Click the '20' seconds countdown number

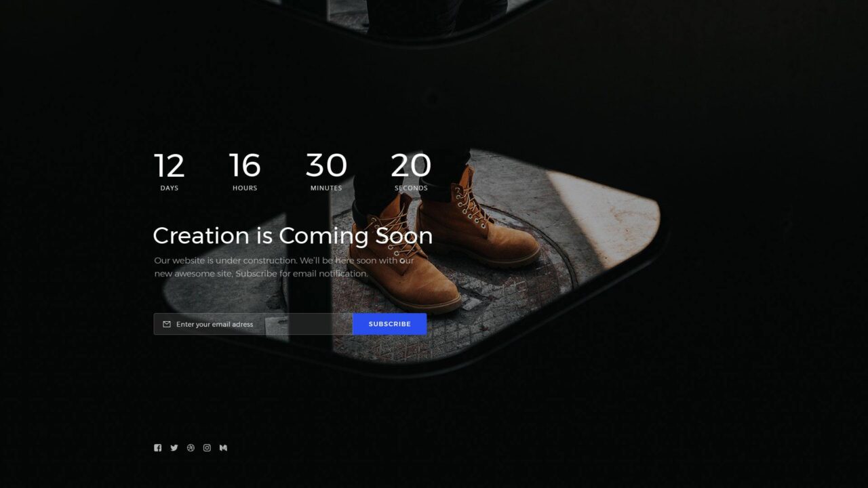click(x=411, y=165)
